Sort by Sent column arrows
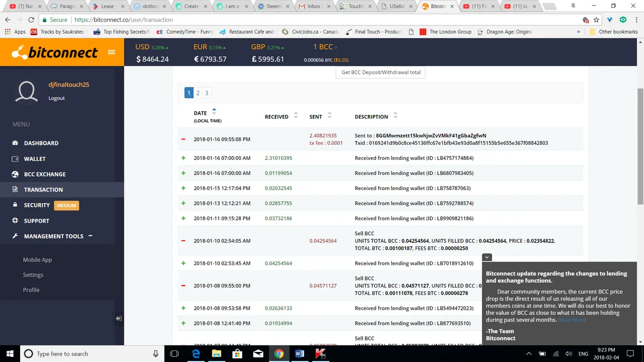The width and height of the screenshot is (644, 362). tap(330, 116)
